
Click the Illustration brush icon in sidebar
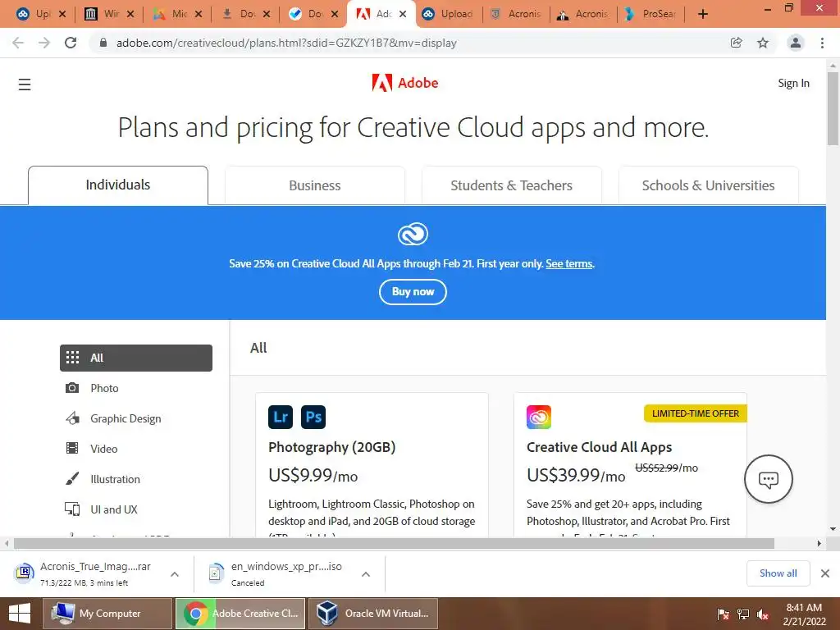click(x=72, y=479)
